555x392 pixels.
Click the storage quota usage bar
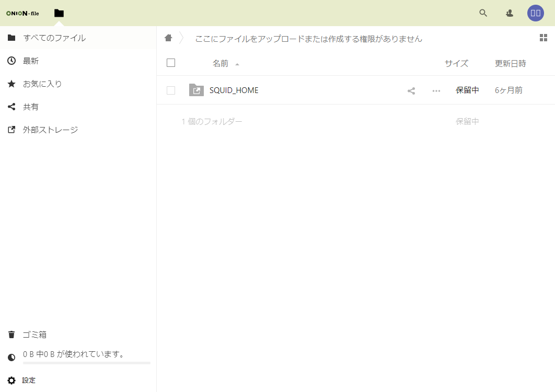click(86, 362)
